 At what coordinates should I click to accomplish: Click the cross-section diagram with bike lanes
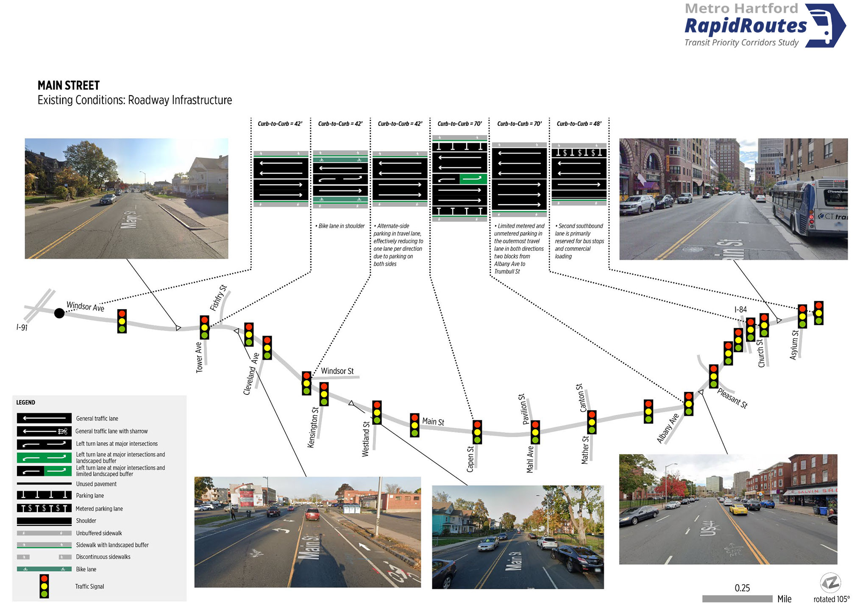340,179
